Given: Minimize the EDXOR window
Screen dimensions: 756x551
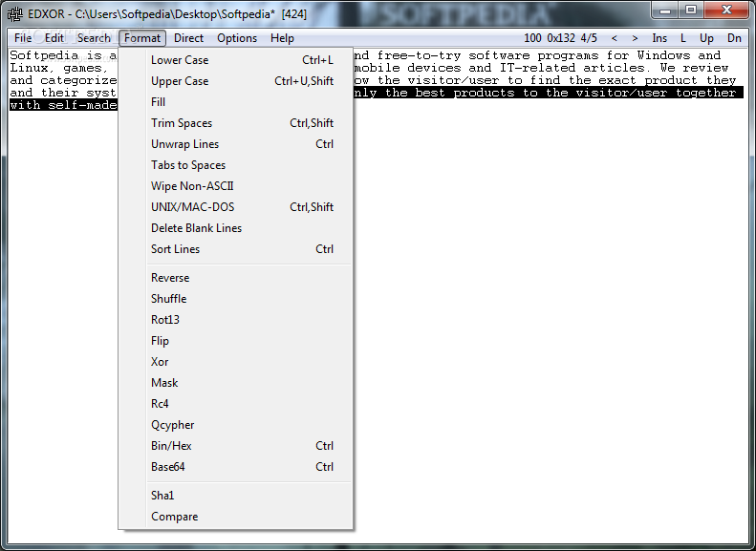Looking at the screenshot, I should (x=665, y=11).
